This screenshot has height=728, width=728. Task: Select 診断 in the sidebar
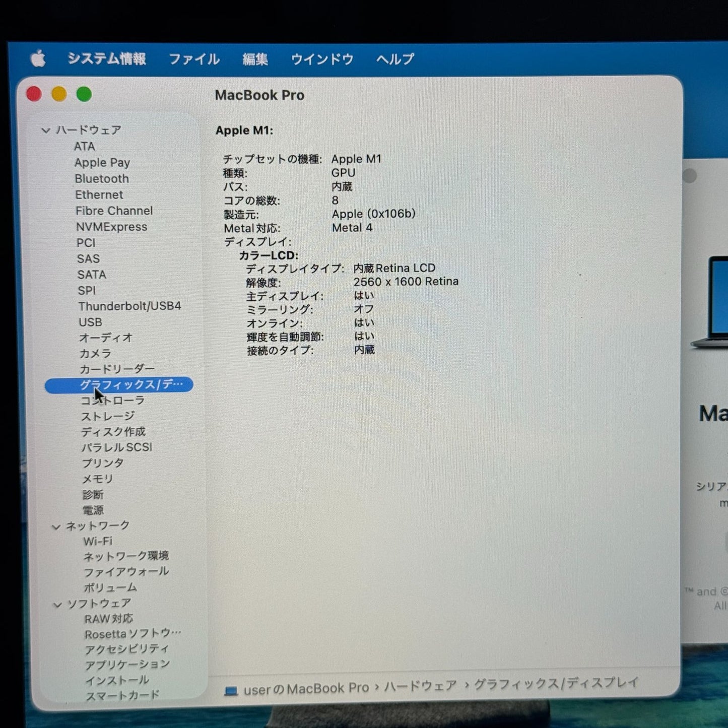pyautogui.click(x=93, y=495)
